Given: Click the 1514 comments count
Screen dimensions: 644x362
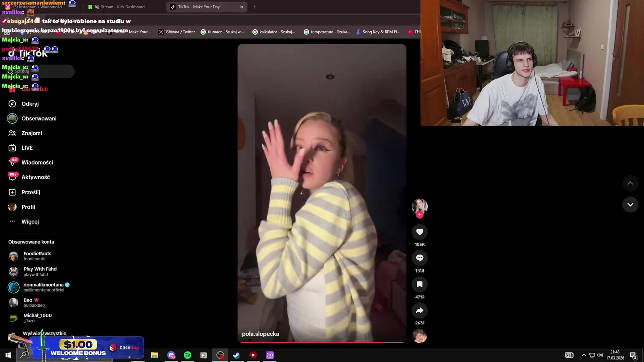Looking at the screenshot, I should 419,270.
